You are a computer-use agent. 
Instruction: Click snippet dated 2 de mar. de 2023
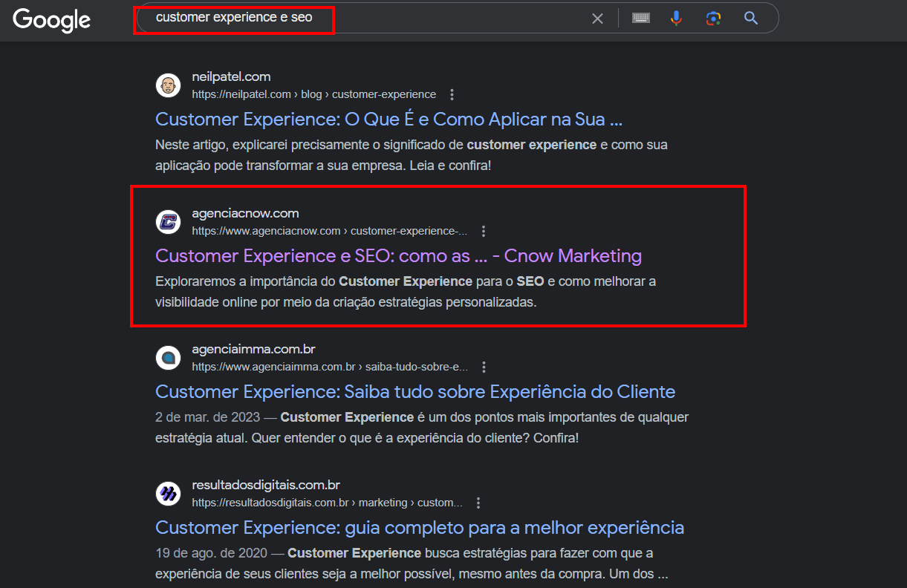422,428
